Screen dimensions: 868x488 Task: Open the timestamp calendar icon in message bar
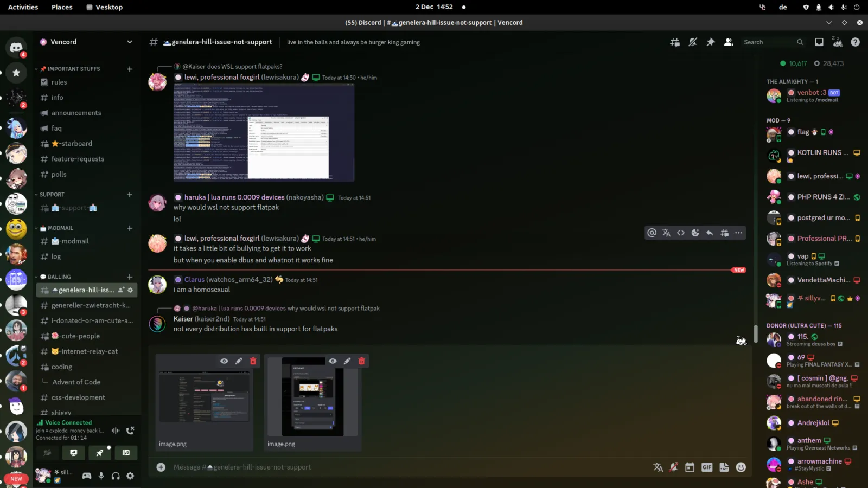(x=690, y=467)
